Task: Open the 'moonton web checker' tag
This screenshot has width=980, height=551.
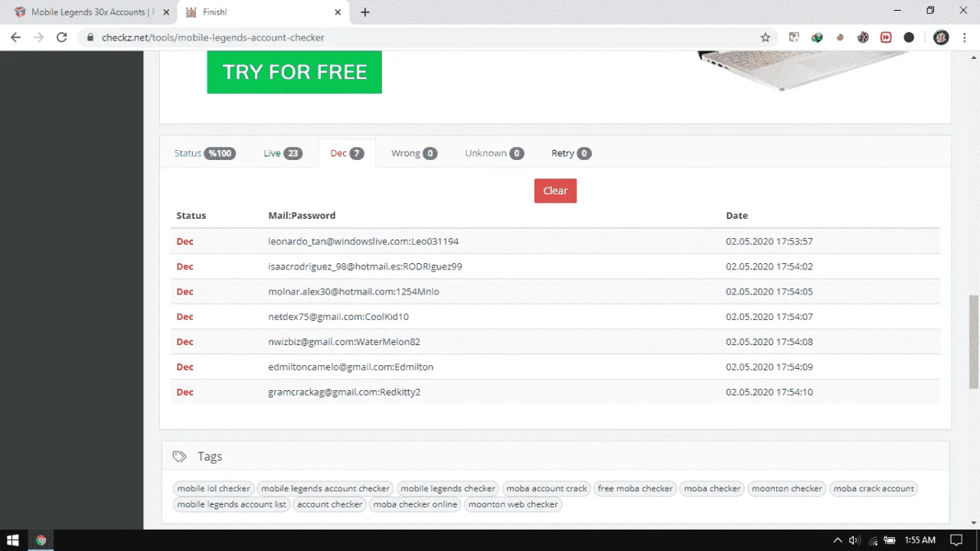Action: coord(513,504)
